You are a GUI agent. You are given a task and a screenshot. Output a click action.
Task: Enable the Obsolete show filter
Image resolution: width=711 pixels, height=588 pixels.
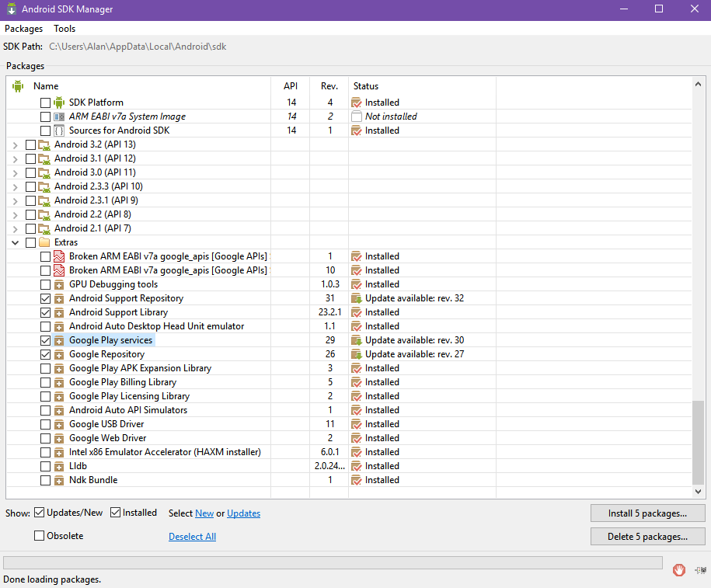pyautogui.click(x=40, y=535)
